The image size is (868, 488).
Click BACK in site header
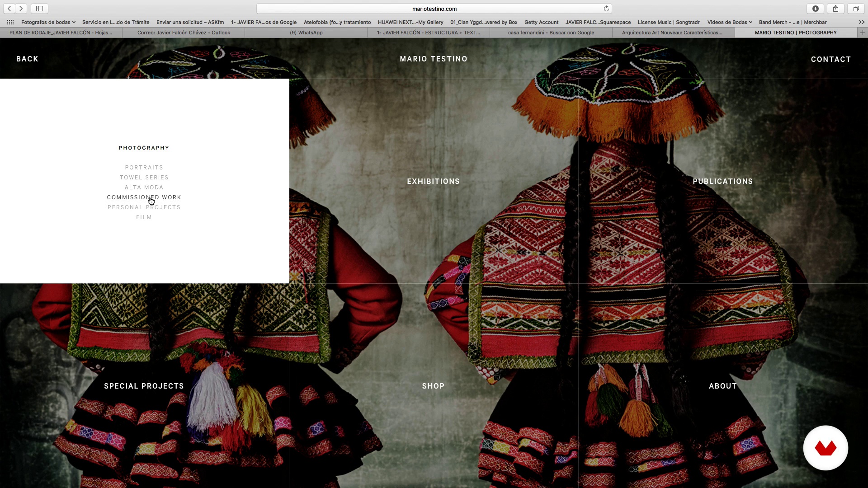click(27, 59)
